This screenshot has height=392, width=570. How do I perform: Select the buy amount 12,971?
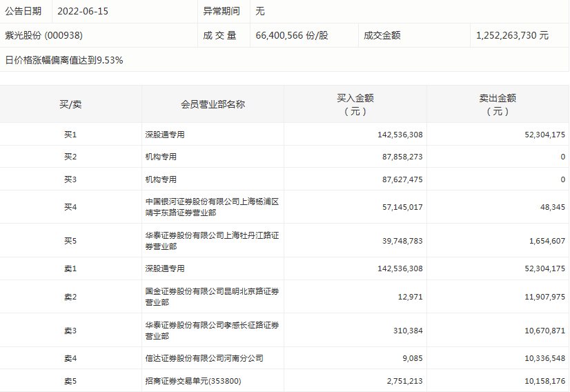410,297
